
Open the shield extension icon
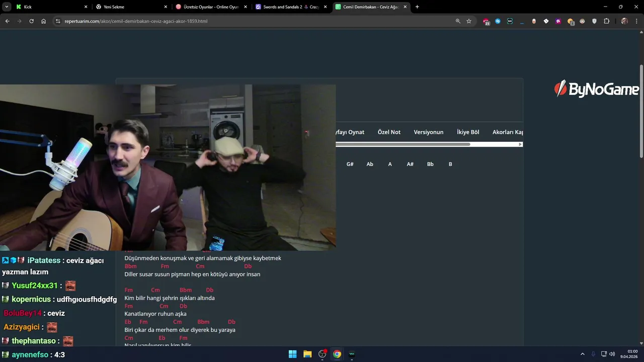(594, 21)
